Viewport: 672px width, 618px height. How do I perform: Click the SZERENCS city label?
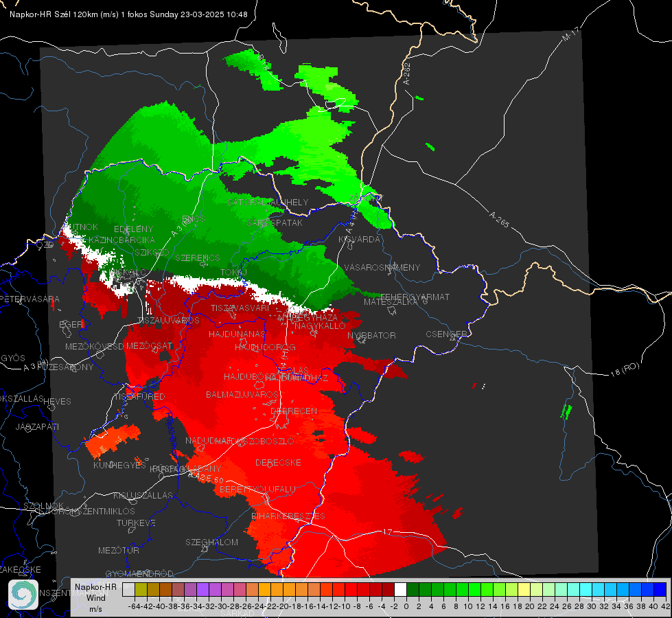pyautogui.click(x=198, y=257)
